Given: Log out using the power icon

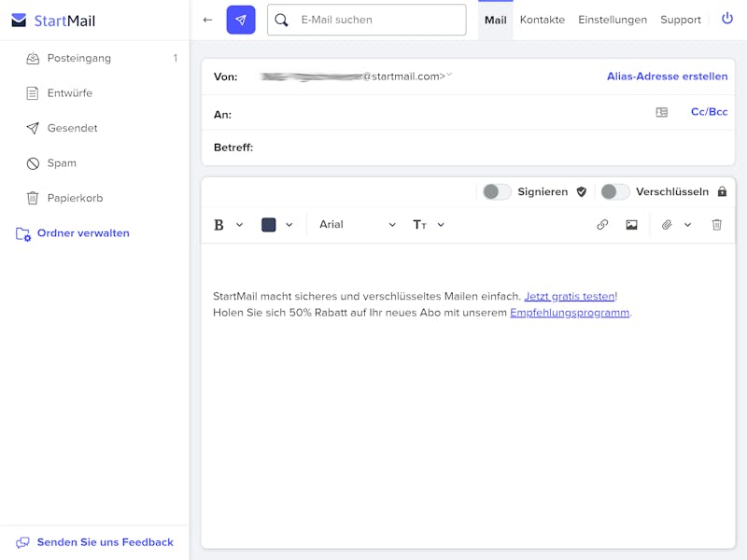Looking at the screenshot, I should pos(727,19).
